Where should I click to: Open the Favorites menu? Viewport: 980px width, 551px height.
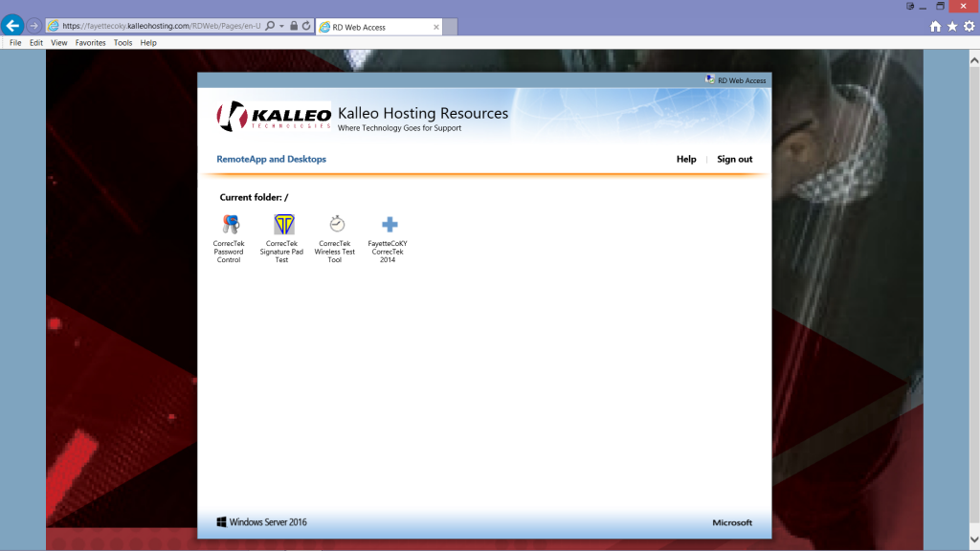click(91, 42)
